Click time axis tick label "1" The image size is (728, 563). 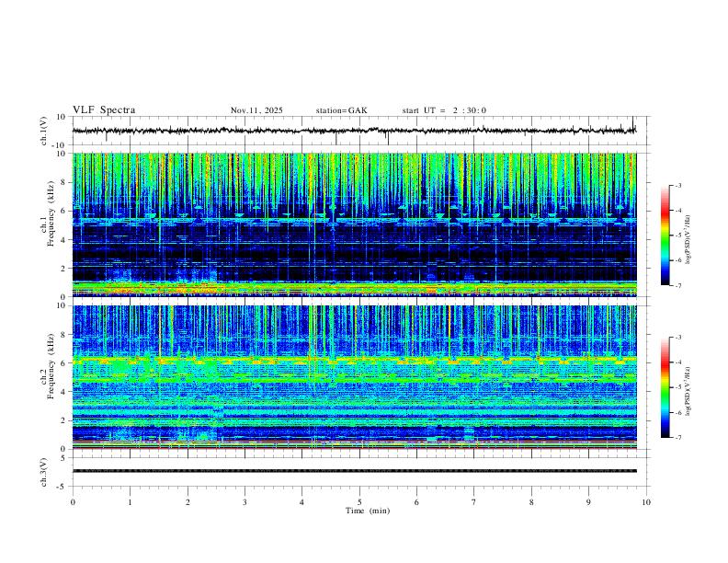[130, 502]
